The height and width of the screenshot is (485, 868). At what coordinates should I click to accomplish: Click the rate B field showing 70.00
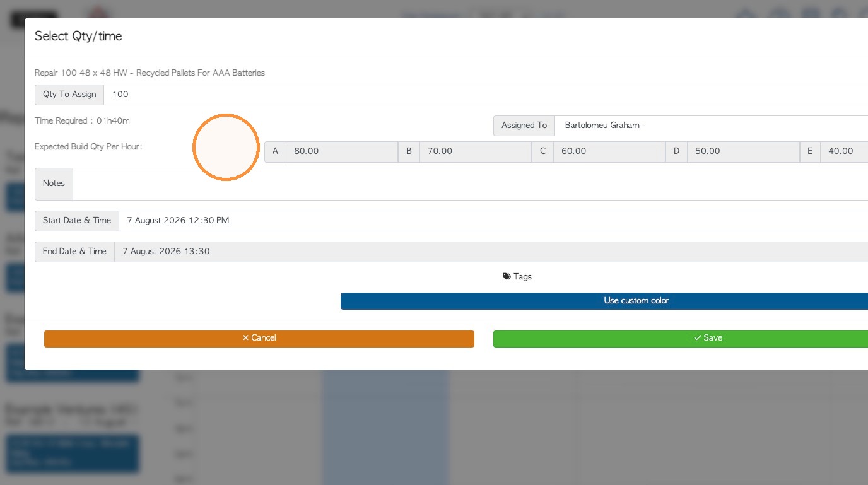click(x=475, y=151)
